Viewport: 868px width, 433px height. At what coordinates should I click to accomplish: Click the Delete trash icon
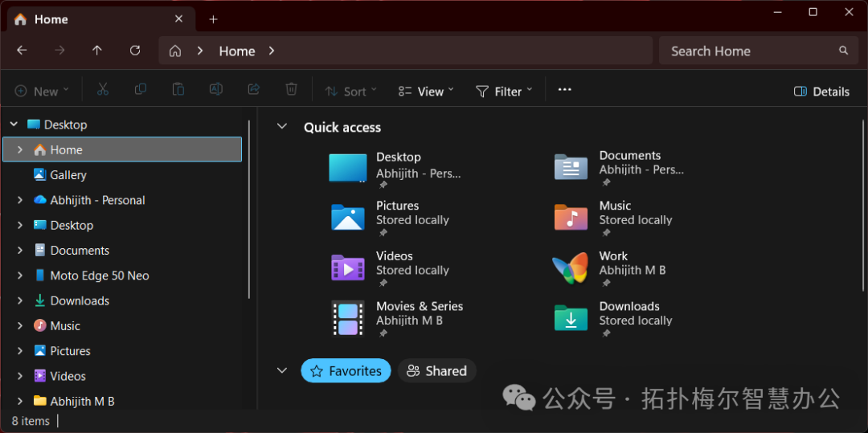(x=291, y=90)
